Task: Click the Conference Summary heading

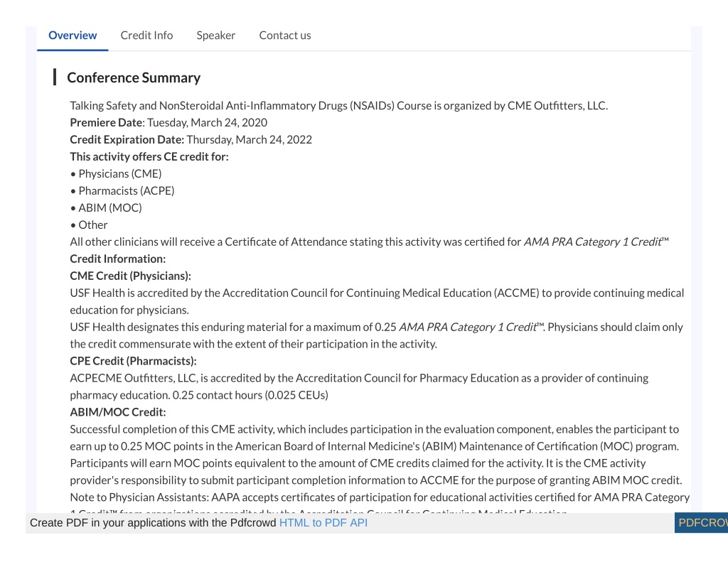Action: (134, 77)
